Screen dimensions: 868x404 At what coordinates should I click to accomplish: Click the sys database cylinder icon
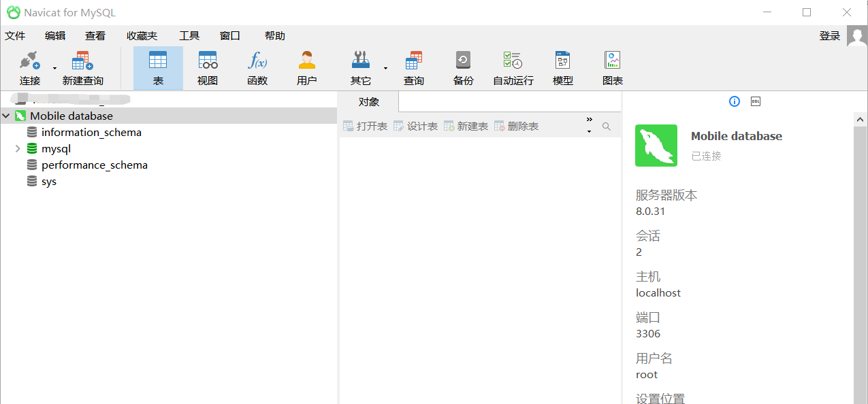click(x=32, y=182)
